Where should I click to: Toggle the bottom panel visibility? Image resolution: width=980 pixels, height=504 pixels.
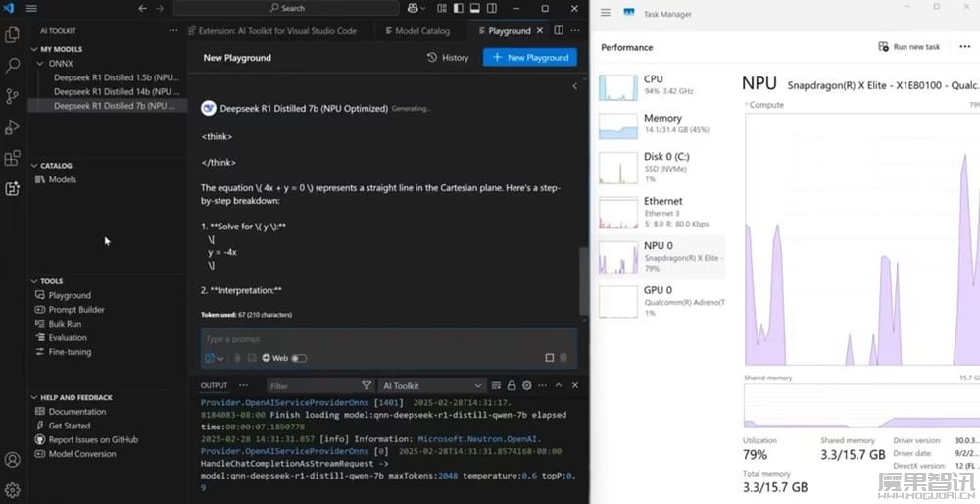[475, 8]
